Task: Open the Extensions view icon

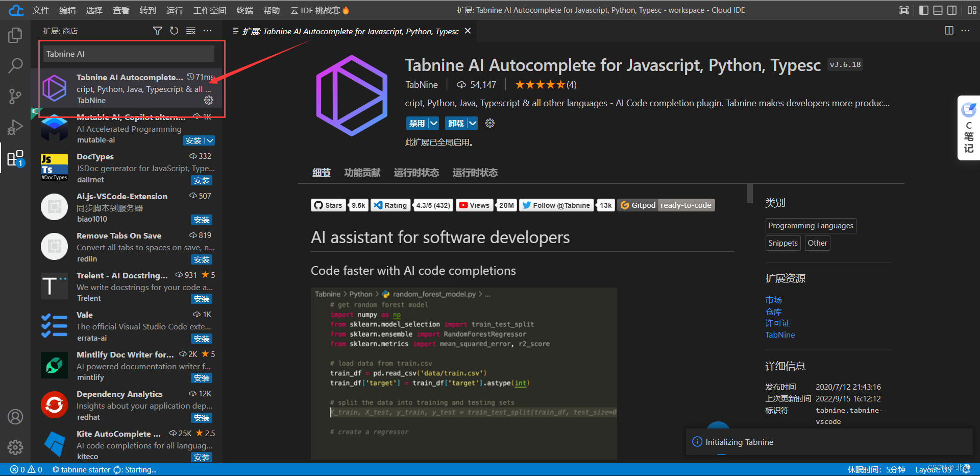Action: [x=15, y=158]
